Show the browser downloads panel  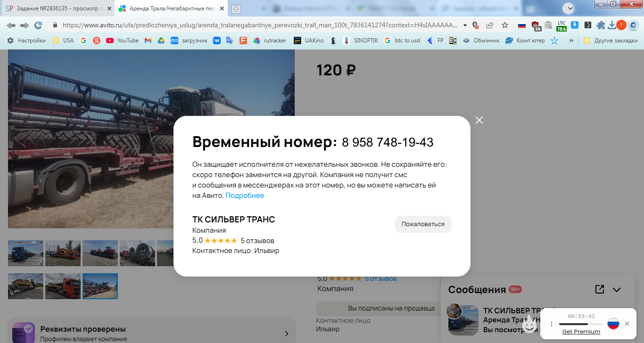(612, 25)
